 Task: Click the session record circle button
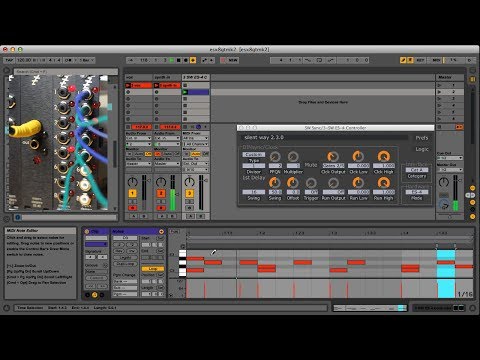(223, 60)
